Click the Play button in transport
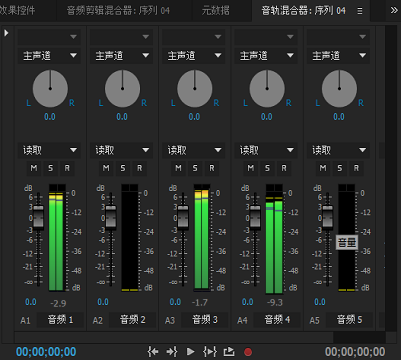401x360 pixels. click(x=191, y=351)
